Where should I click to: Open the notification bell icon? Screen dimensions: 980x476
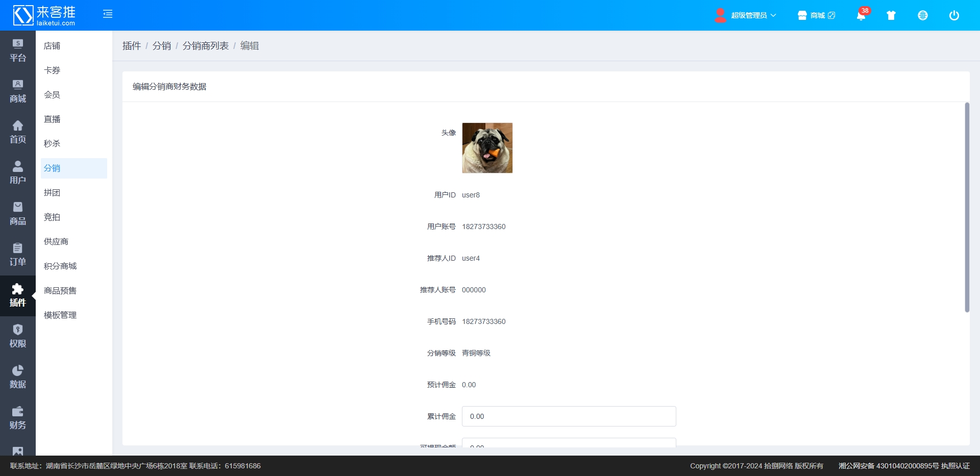(861, 15)
